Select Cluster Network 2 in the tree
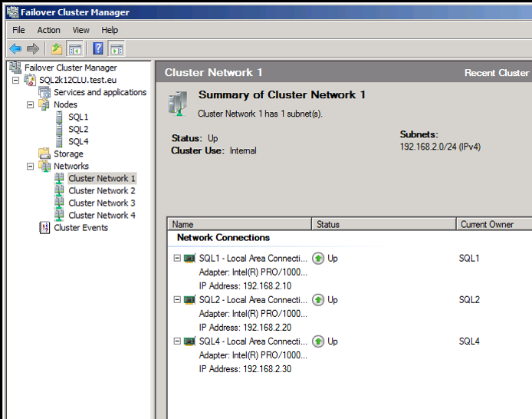The image size is (532, 419). tap(102, 190)
